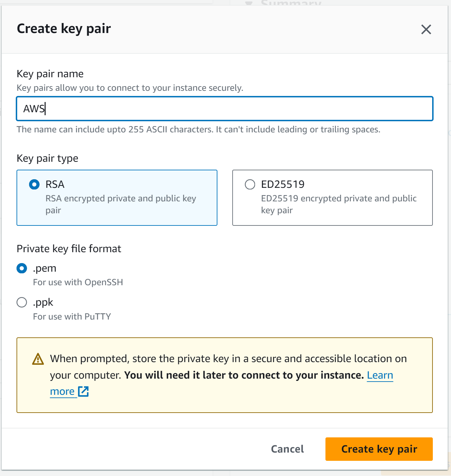The width and height of the screenshot is (451, 476).
Task: Click the 'Private key file format' heading
Action: pyautogui.click(x=68, y=249)
